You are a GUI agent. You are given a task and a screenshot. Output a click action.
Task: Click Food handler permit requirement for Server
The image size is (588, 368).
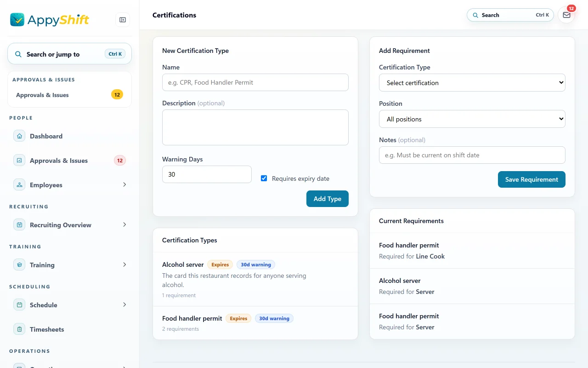coord(472,322)
